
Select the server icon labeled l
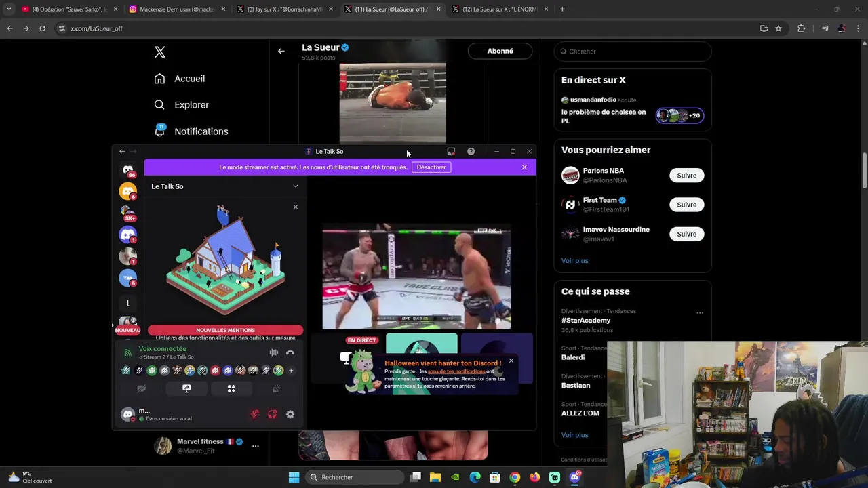click(127, 303)
